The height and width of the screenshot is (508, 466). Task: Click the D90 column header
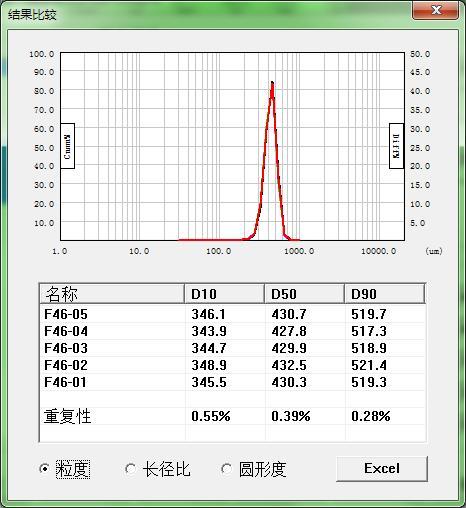(x=385, y=294)
